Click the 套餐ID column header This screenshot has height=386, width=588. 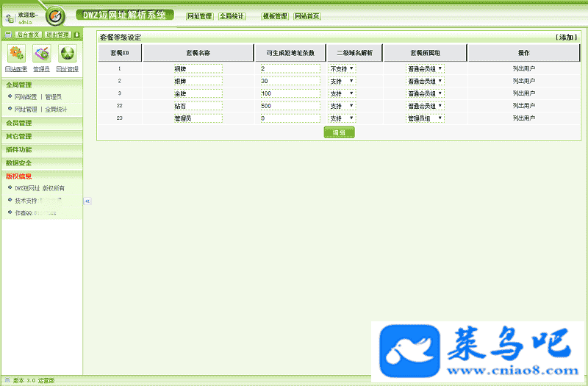coord(120,53)
